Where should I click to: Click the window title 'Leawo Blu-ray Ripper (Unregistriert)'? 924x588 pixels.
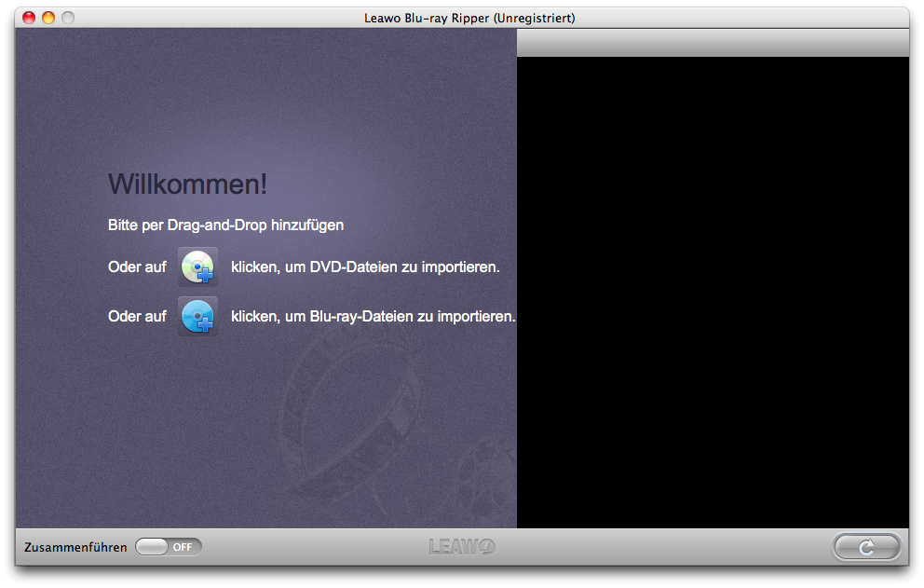[469, 19]
